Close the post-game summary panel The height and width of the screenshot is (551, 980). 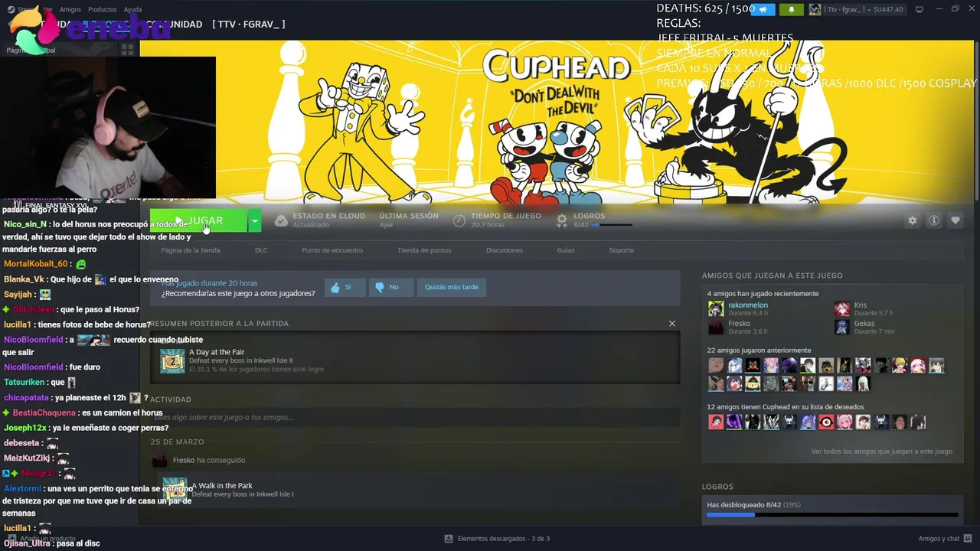pyautogui.click(x=672, y=323)
